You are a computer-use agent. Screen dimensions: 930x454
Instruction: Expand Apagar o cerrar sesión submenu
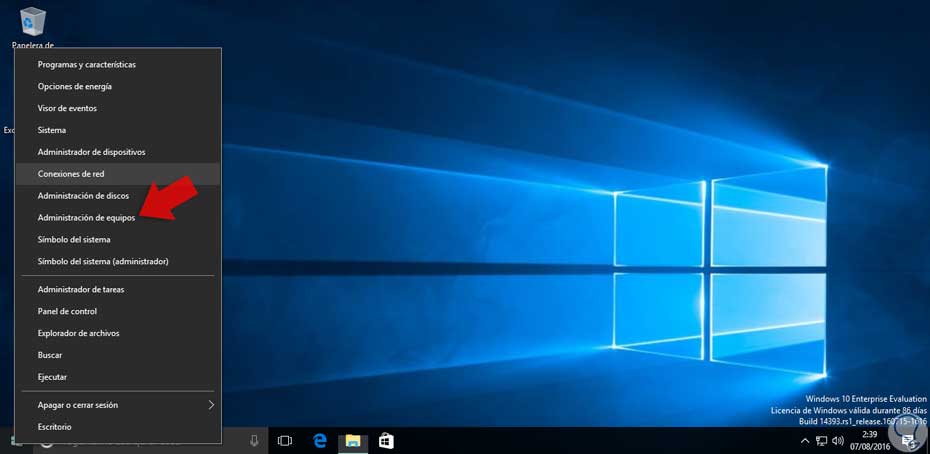pyautogui.click(x=117, y=405)
